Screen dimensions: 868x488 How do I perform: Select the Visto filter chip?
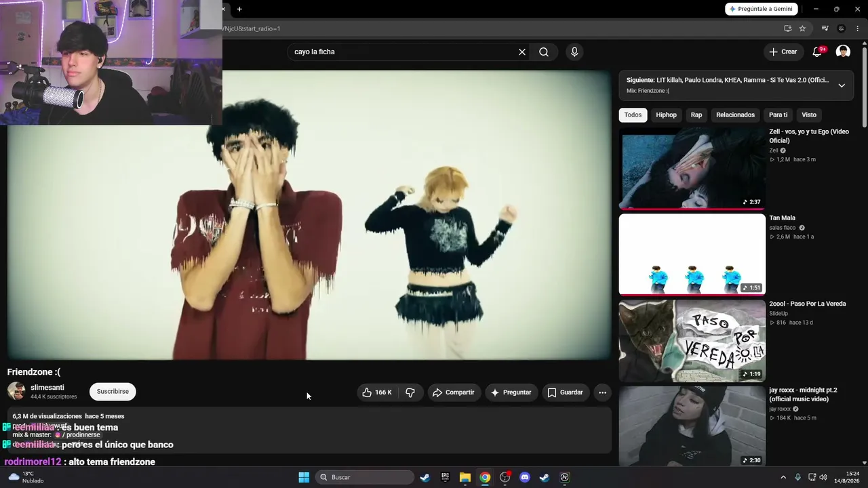pos(809,115)
